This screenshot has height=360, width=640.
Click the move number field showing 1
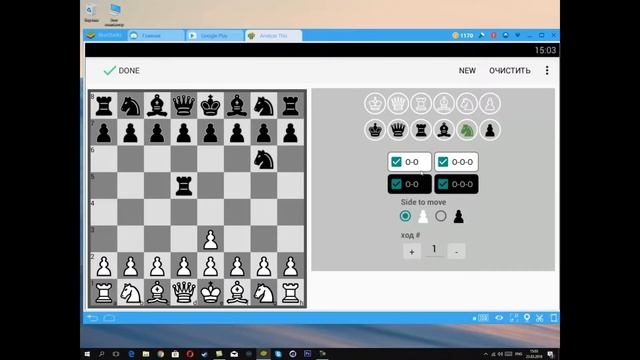(x=434, y=249)
